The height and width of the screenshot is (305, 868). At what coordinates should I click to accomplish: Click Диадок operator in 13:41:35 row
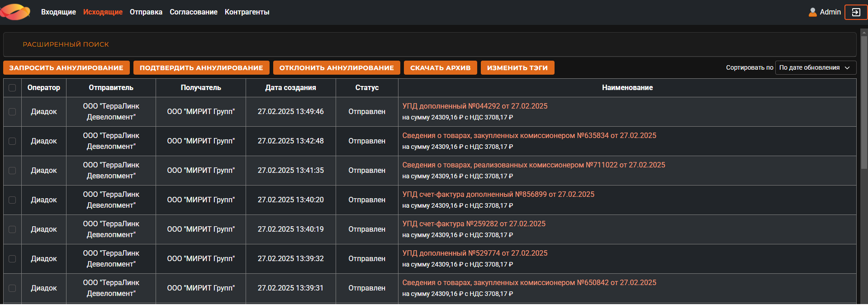click(x=44, y=171)
